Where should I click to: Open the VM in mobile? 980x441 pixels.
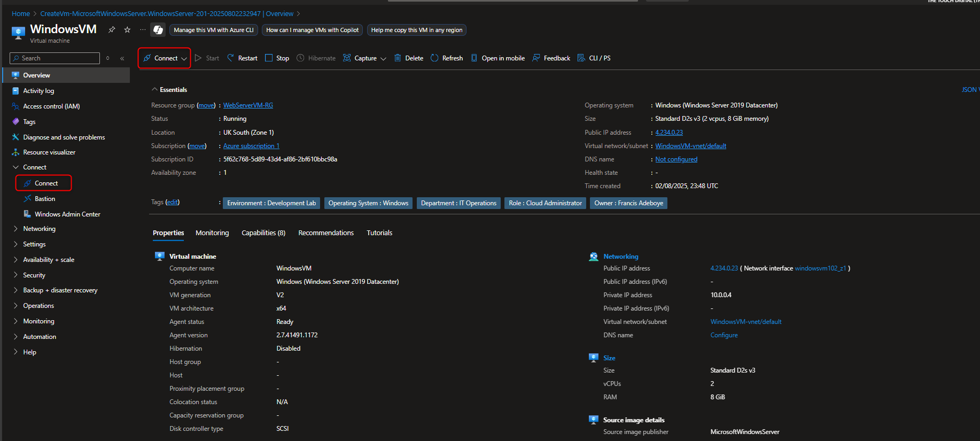tap(498, 58)
